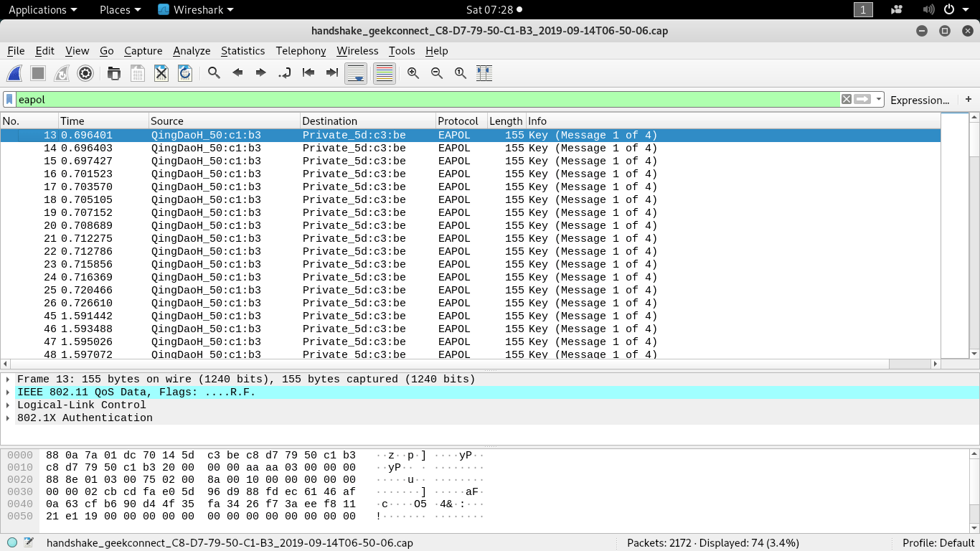980x551 pixels.
Task: Open a capture file icon
Action: point(114,73)
